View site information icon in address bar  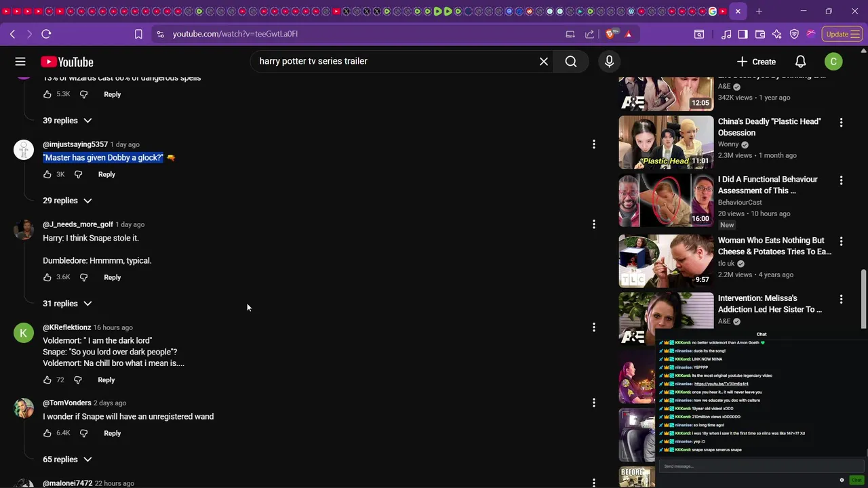[159, 34]
